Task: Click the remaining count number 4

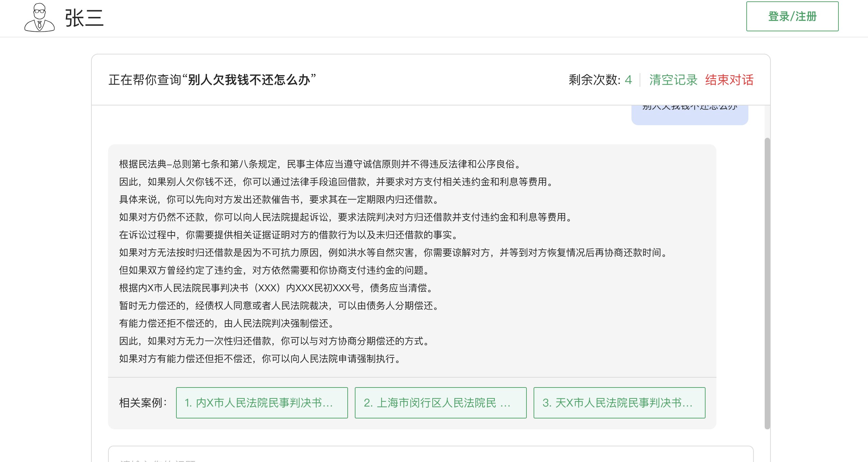Action: click(628, 80)
